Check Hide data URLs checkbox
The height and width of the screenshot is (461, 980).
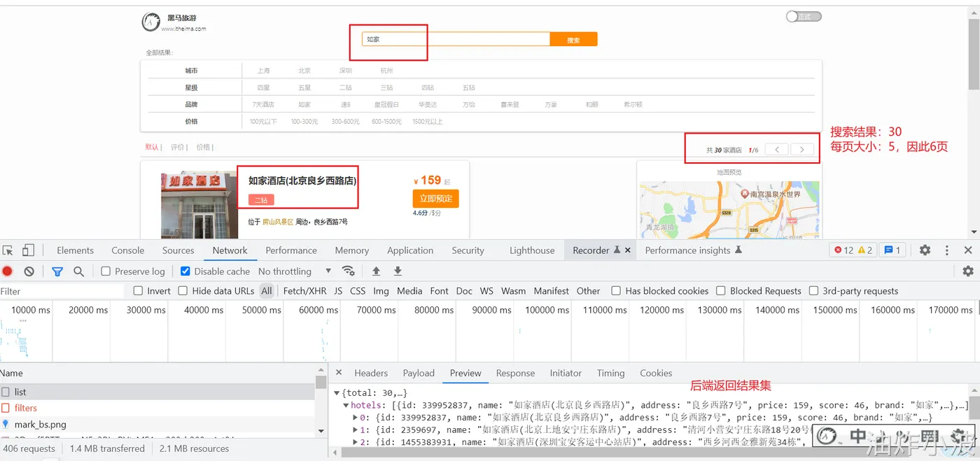(183, 291)
